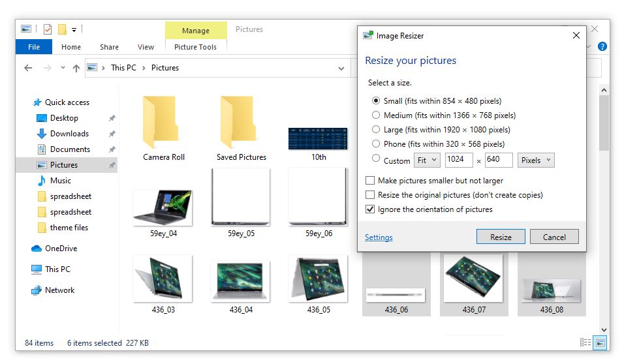624x364 pixels.
Task: Enable Make pictures smaller but not larger
Action: click(371, 181)
